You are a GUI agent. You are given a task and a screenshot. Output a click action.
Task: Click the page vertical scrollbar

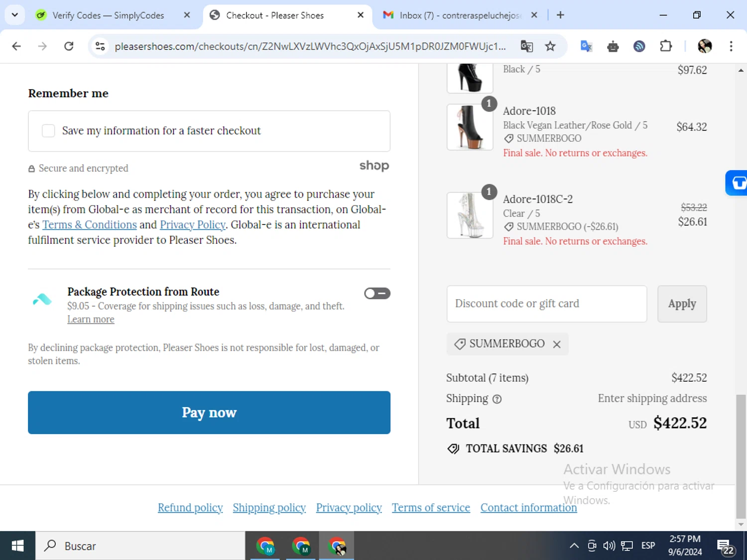pyautogui.click(x=741, y=456)
